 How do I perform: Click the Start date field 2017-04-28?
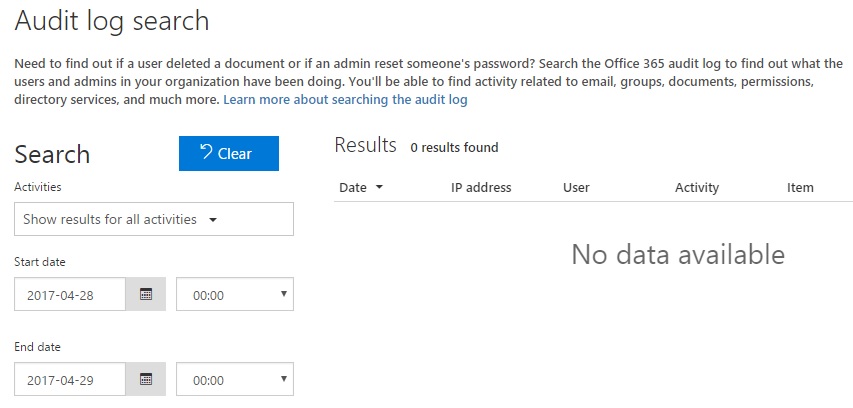(70, 294)
